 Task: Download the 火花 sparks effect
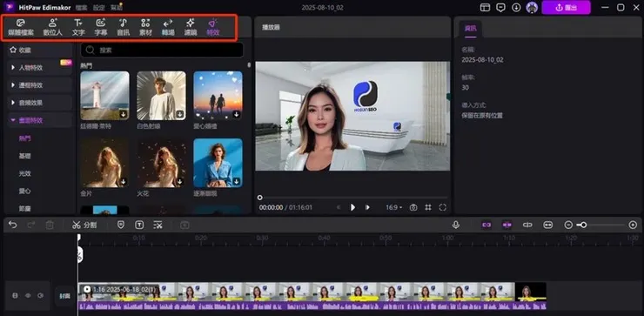pyautogui.click(x=180, y=181)
